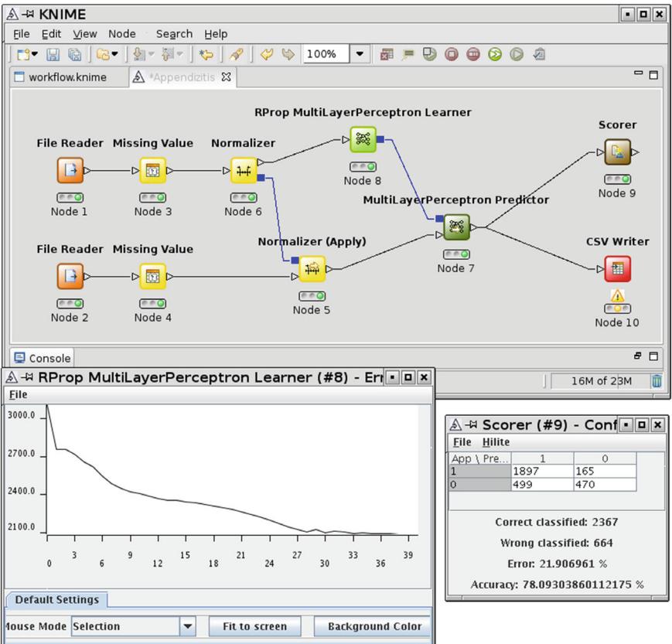Click the MultiLayerPerceptron Predictor node
Image resolution: width=672 pixels, height=644 pixels.
click(456, 227)
